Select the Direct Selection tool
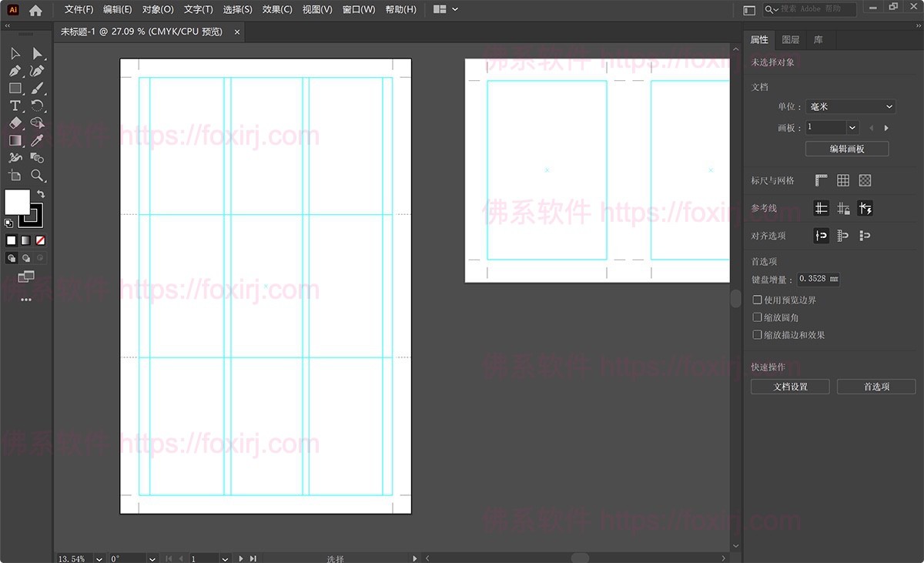 click(x=35, y=52)
